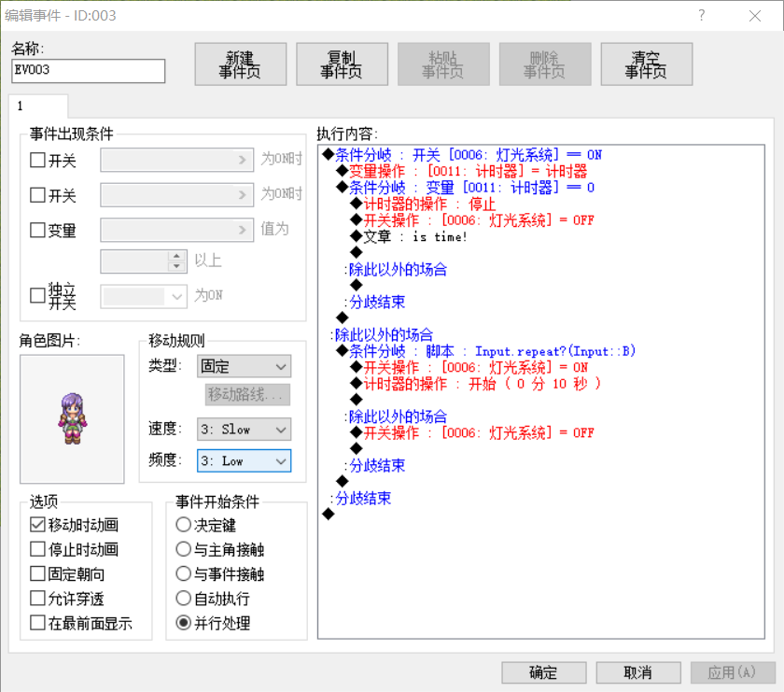Viewport: 784px width, 692px height.
Task: Close the event editor window
Action: coord(755,16)
